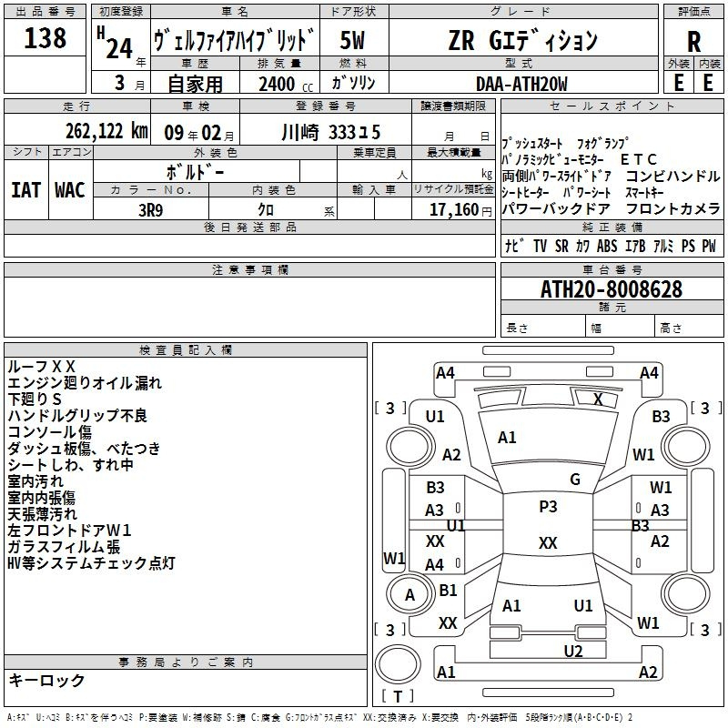Select the A4 mark at the top-left of the diagram
This screenshot has width=728, height=728.
point(445,372)
